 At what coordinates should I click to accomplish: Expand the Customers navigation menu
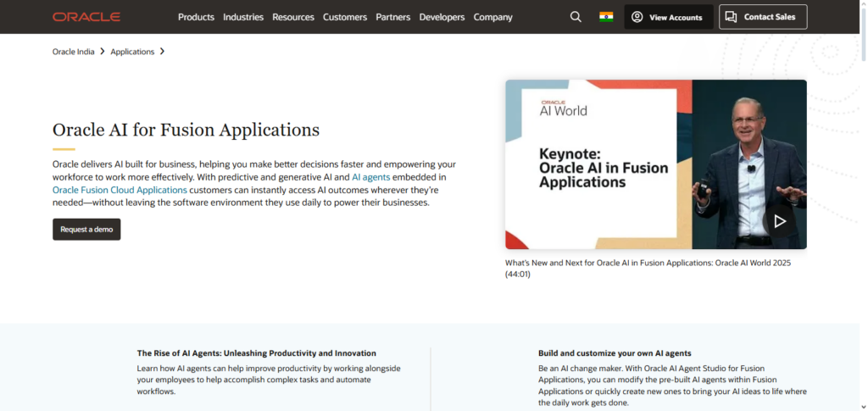345,17
